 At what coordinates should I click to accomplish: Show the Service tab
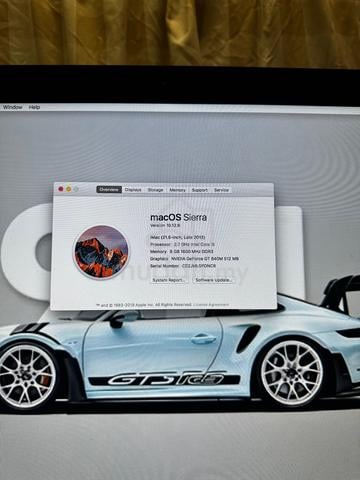(221, 190)
